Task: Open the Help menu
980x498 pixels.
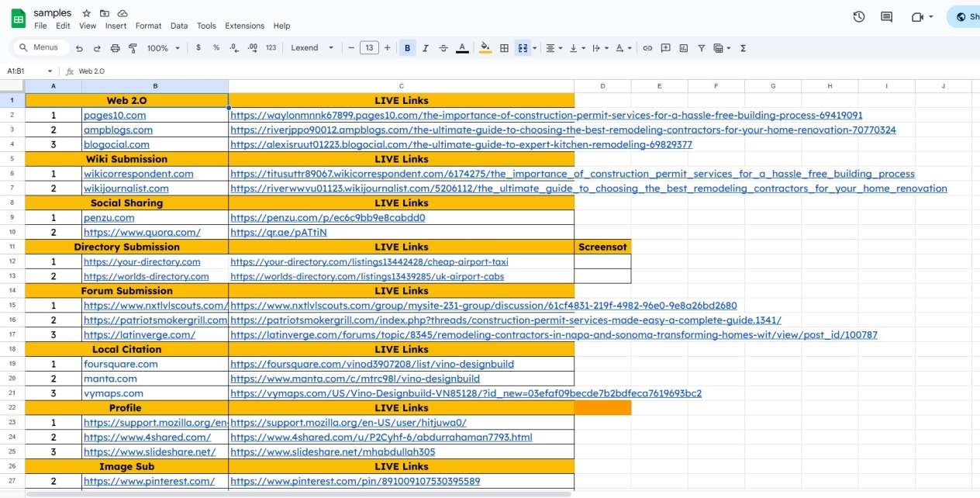Action: click(x=281, y=26)
